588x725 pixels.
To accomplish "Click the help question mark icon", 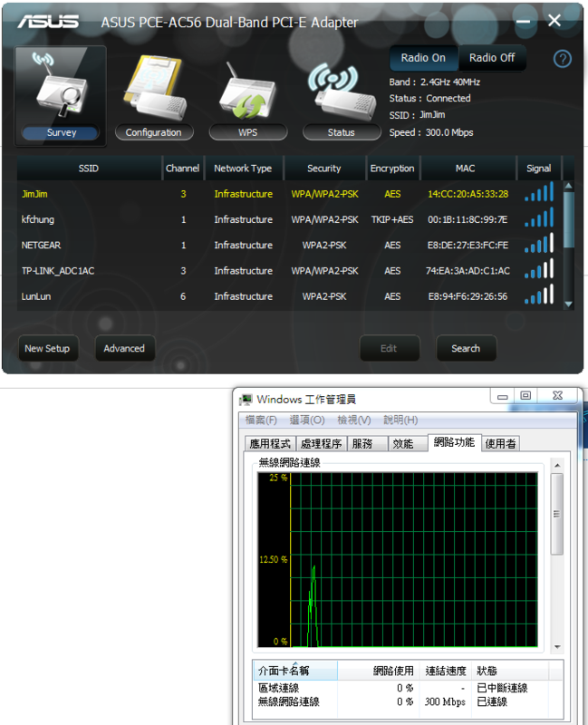I will pyautogui.click(x=562, y=59).
